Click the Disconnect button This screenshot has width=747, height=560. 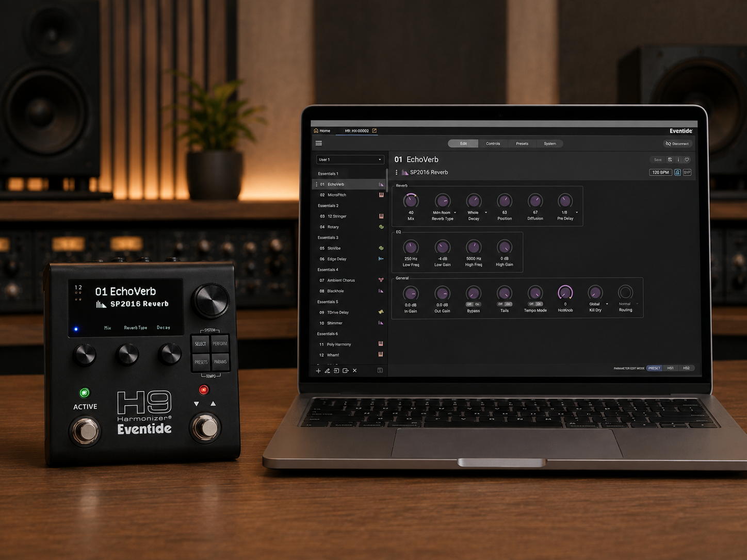point(677,144)
